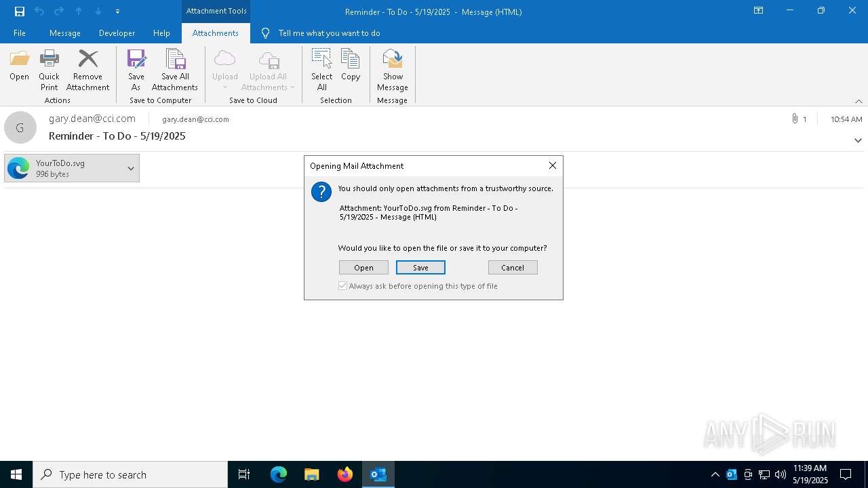
Task: Open File Explorer from the taskbar
Action: coord(312,474)
